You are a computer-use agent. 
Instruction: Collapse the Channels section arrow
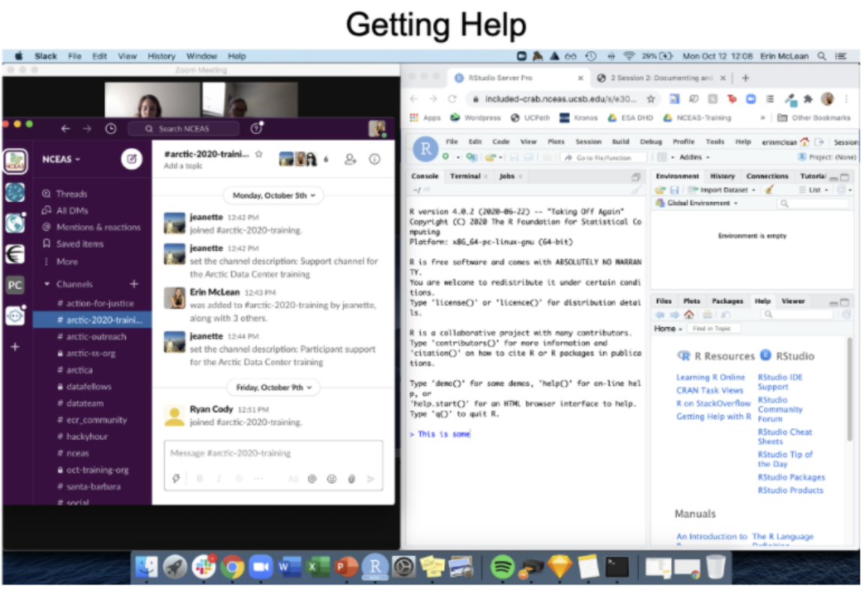point(46,284)
